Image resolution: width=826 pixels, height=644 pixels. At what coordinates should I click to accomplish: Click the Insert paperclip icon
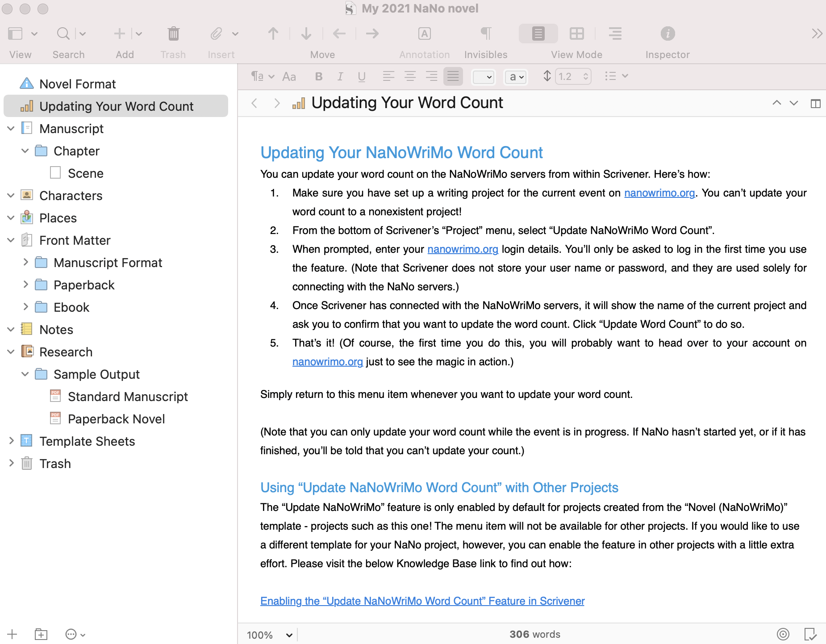point(216,33)
